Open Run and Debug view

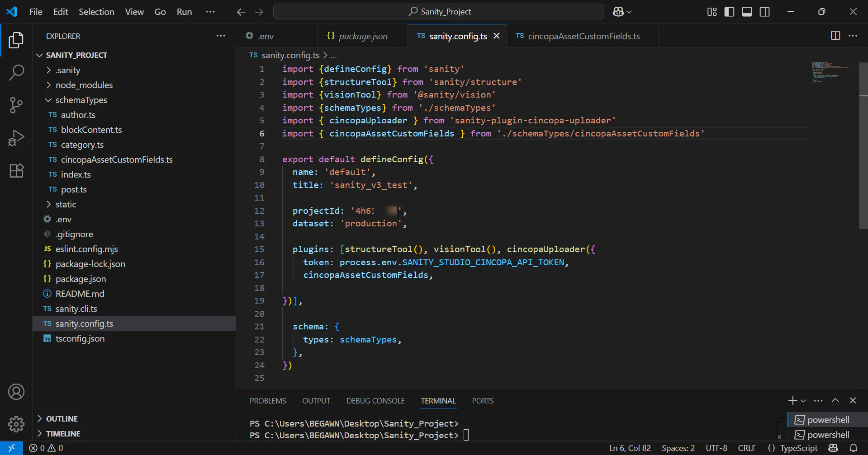(x=16, y=138)
